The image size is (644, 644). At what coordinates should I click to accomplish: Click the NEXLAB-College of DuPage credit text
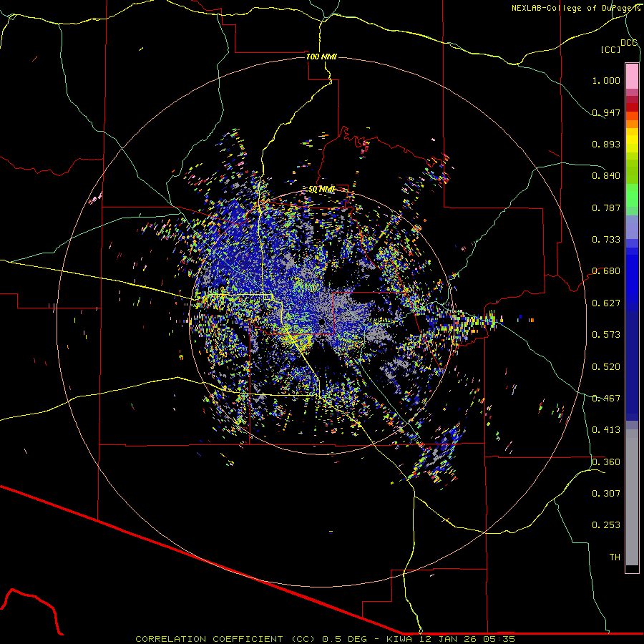pyautogui.click(x=575, y=8)
